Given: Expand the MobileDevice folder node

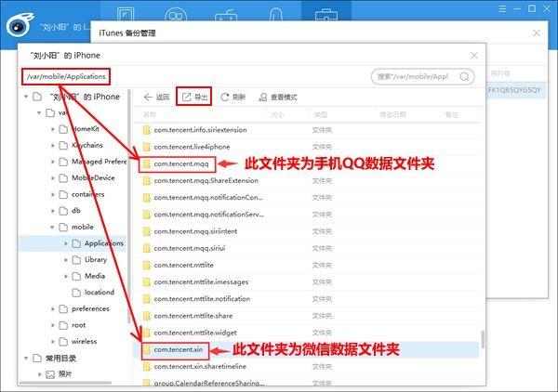Looking at the screenshot, I should pos(53,178).
